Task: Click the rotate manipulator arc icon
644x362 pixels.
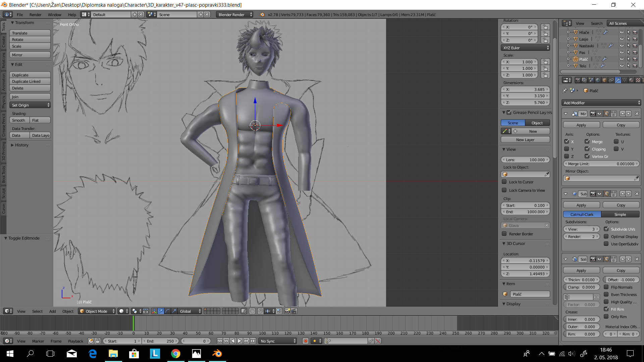Action: coord(167,311)
